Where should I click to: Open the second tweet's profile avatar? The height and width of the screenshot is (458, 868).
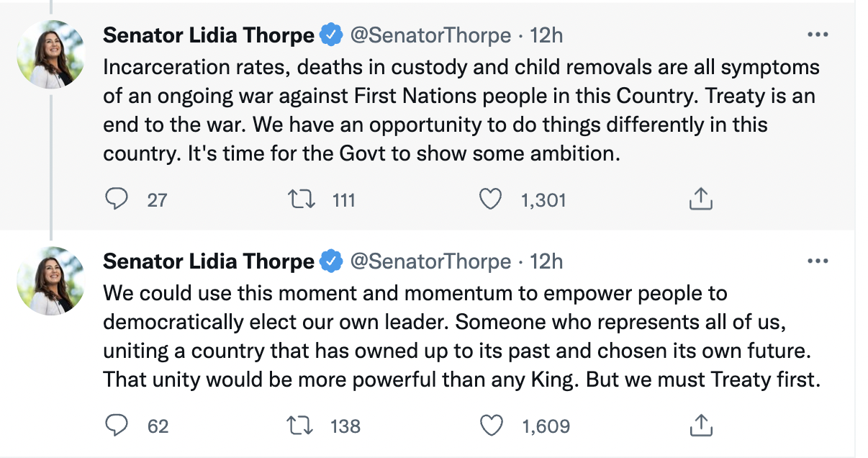pyautogui.click(x=51, y=282)
